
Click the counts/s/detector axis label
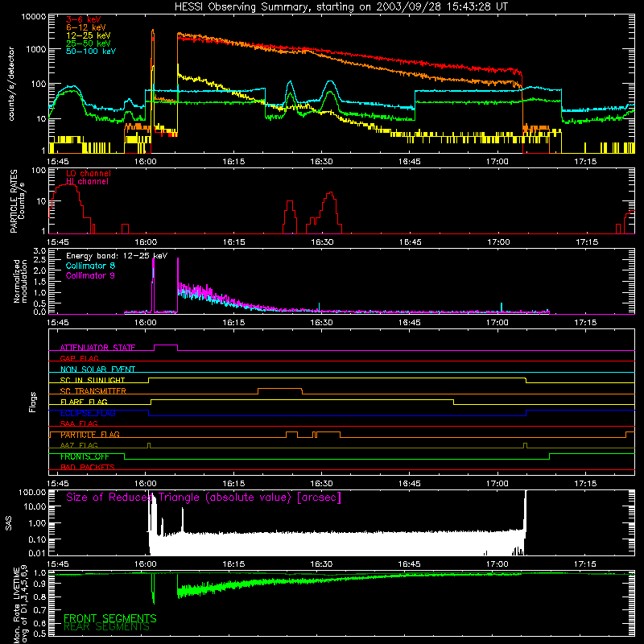click(x=11, y=84)
